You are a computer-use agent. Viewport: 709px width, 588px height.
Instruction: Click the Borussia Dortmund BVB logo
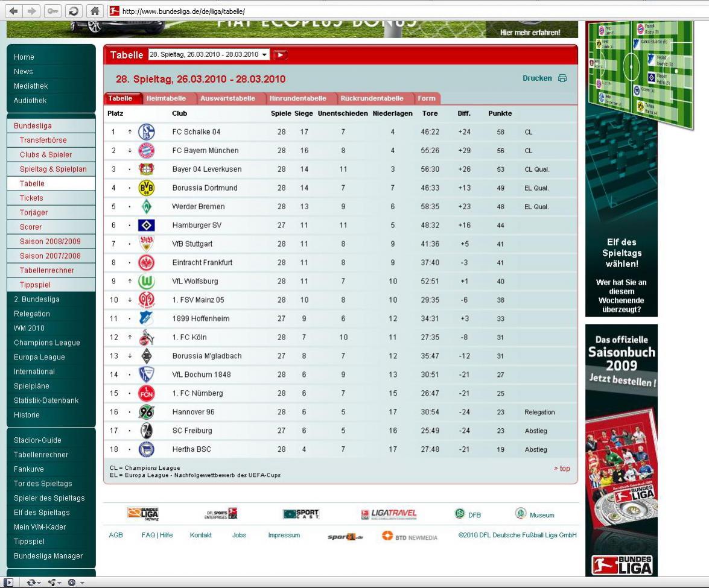pyautogui.click(x=147, y=188)
